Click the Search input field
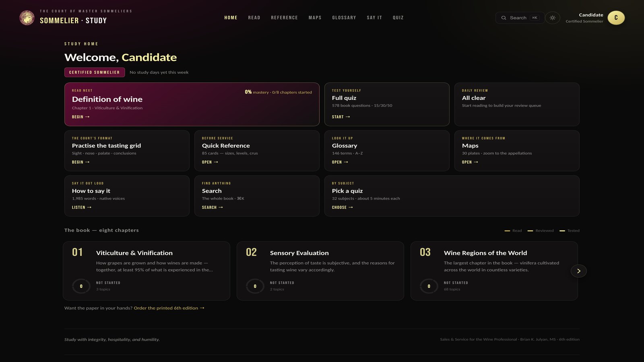Screen dimensions: 644x362 [x=520, y=18]
